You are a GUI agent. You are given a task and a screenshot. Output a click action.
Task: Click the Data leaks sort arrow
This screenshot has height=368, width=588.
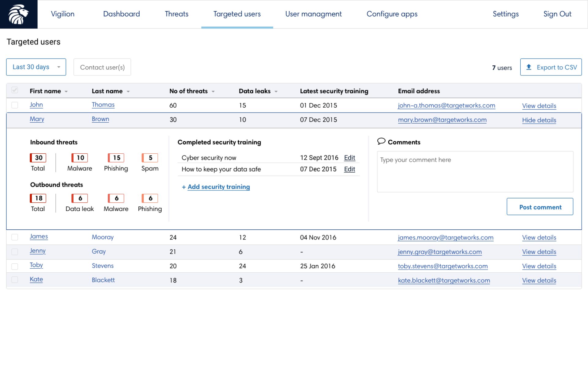(x=276, y=92)
